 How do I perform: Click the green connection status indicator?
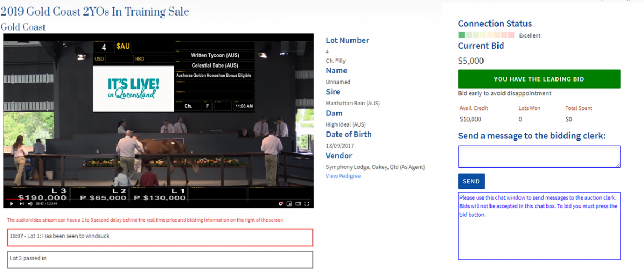[x=462, y=35]
